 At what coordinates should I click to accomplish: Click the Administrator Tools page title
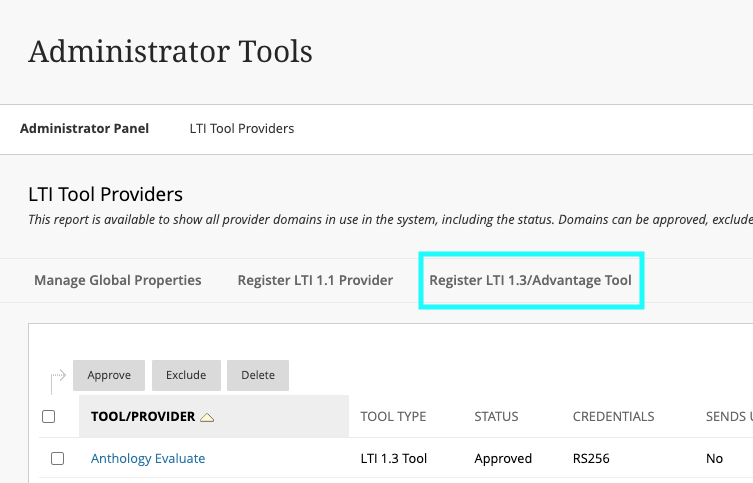pos(170,51)
